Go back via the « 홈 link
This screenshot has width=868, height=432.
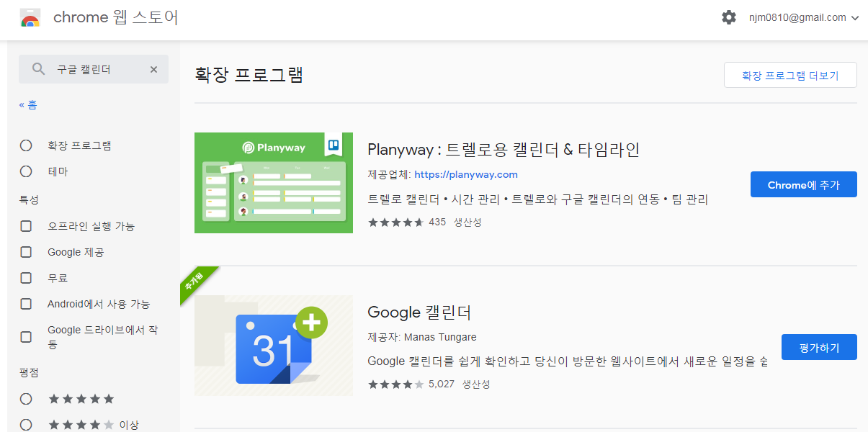(28, 105)
